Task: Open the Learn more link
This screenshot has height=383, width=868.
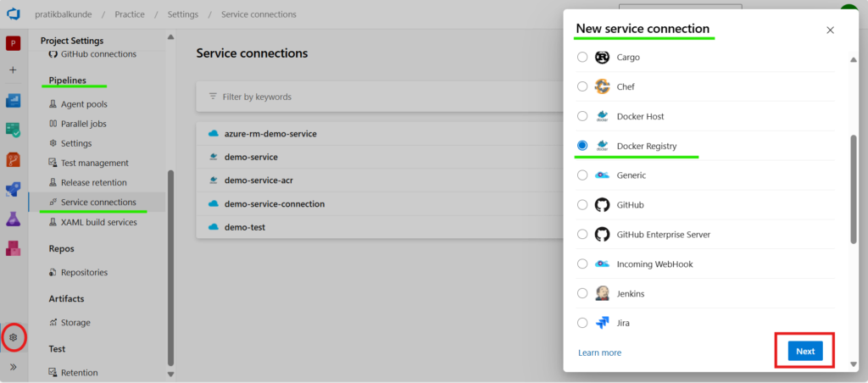Action: pos(599,352)
